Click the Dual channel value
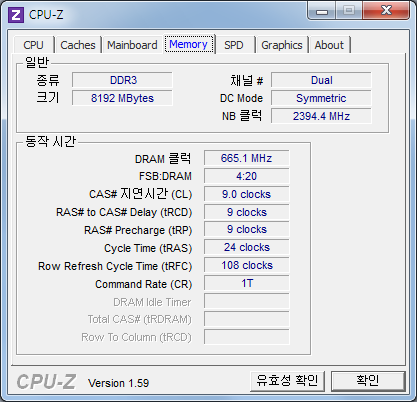Image resolution: width=417 pixels, height=402 pixels. [321, 80]
